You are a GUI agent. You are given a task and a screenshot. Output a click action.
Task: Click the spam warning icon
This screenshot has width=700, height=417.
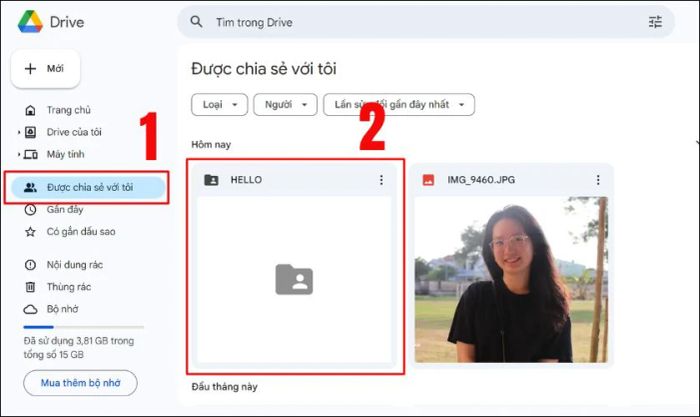30,265
